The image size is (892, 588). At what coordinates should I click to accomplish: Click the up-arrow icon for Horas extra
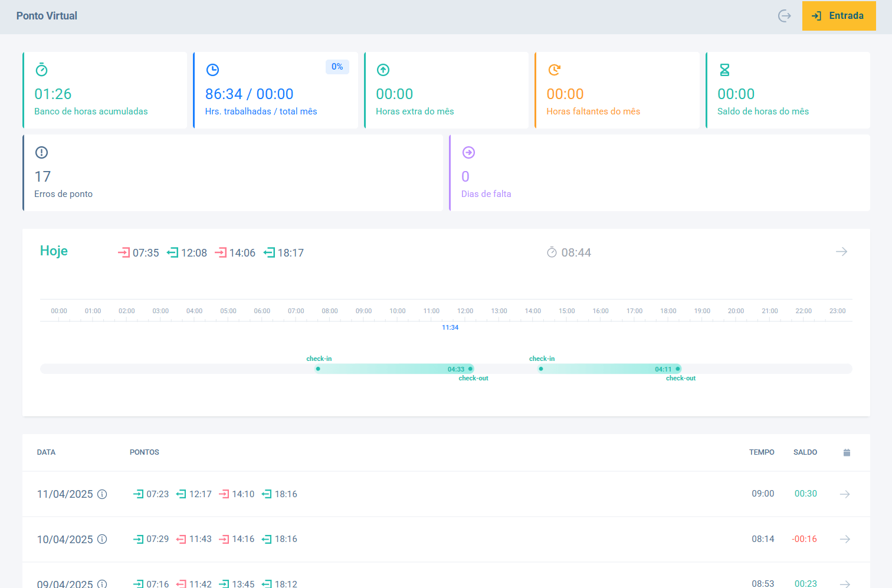point(383,70)
